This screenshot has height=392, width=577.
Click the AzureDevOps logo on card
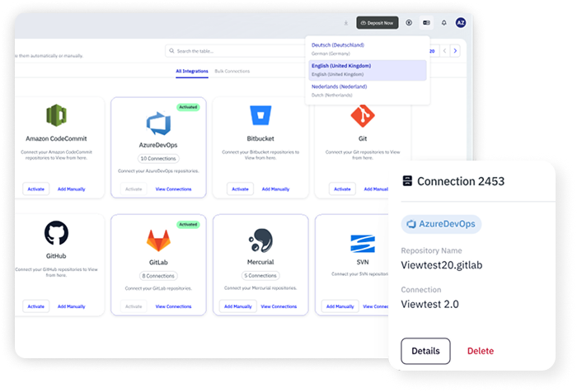[x=158, y=124]
